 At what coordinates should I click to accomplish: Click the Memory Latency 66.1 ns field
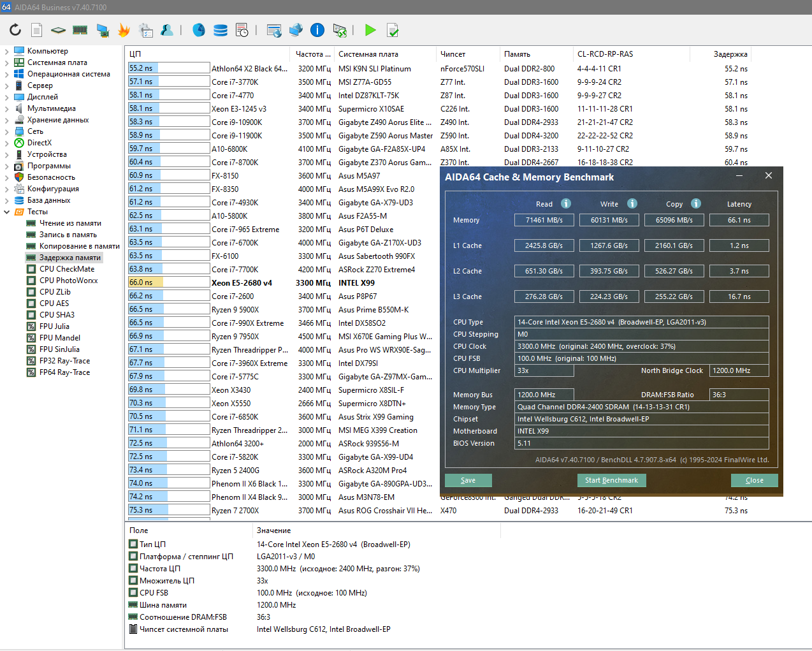(739, 220)
